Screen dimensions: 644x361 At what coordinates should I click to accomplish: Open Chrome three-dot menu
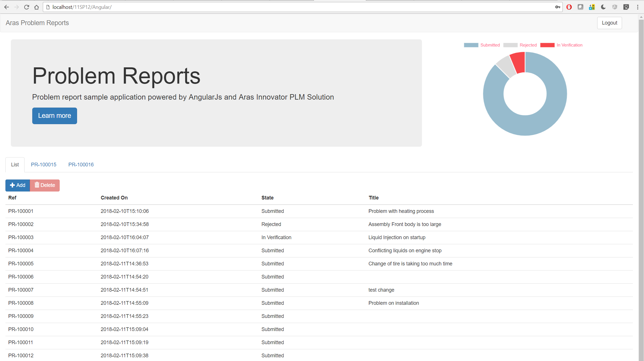pos(637,7)
